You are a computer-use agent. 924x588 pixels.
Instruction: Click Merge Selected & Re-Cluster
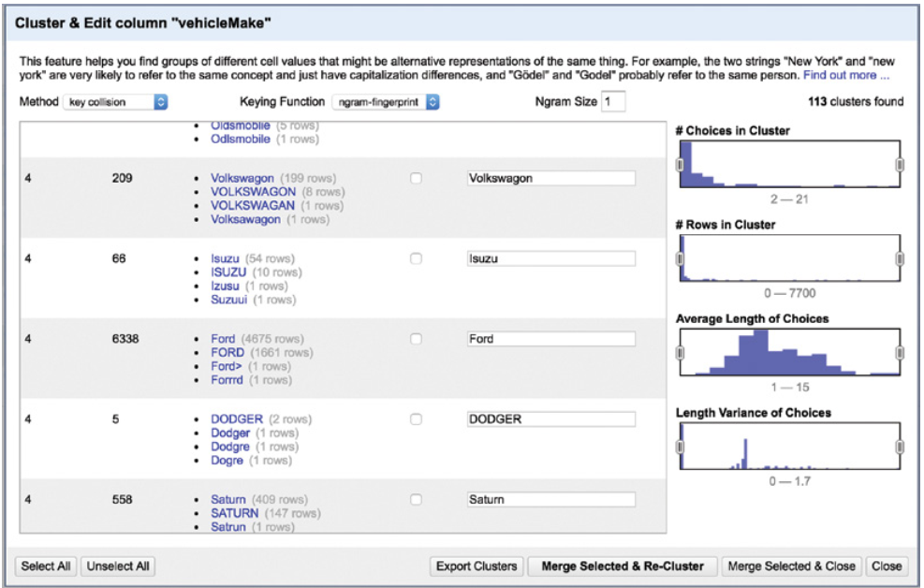pyautogui.click(x=623, y=566)
